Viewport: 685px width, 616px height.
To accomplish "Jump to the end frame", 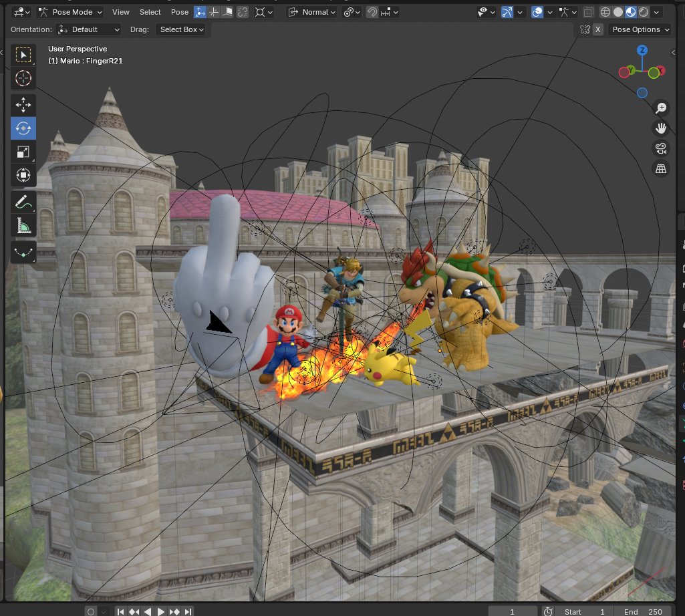I will click(188, 611).
